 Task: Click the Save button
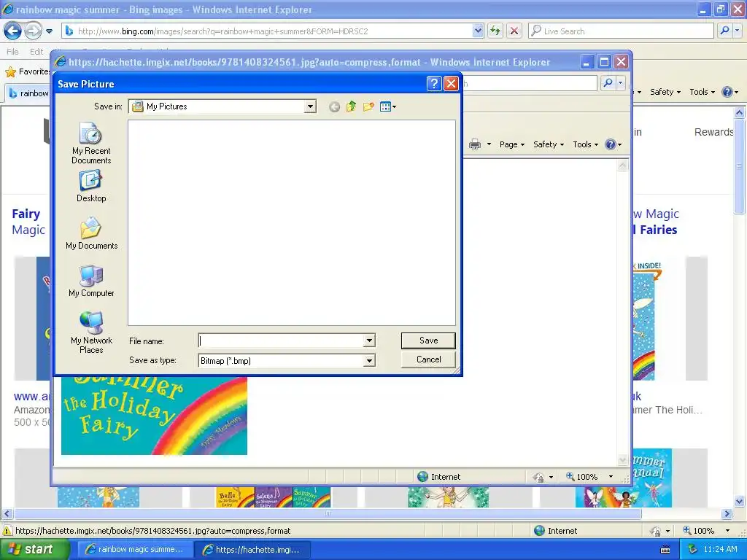(x=428, y=341)
